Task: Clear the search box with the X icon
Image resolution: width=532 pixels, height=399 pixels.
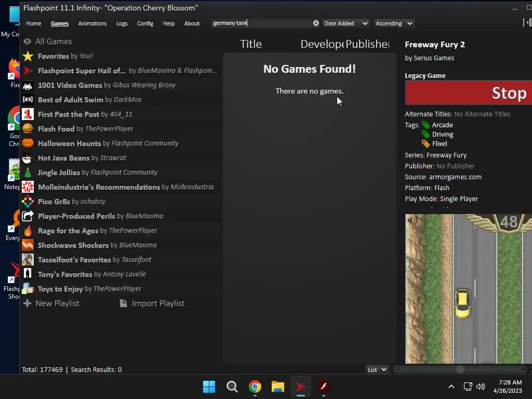Action: 316,23
